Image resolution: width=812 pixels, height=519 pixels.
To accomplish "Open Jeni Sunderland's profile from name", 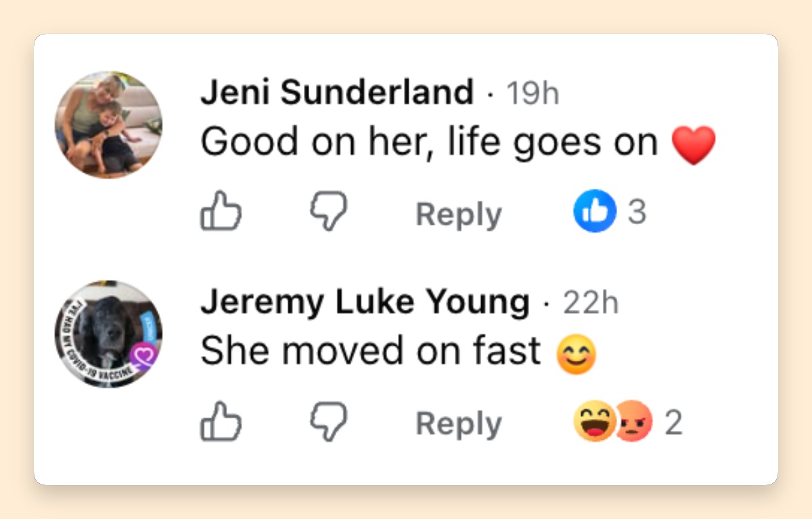I will (337, 93).
